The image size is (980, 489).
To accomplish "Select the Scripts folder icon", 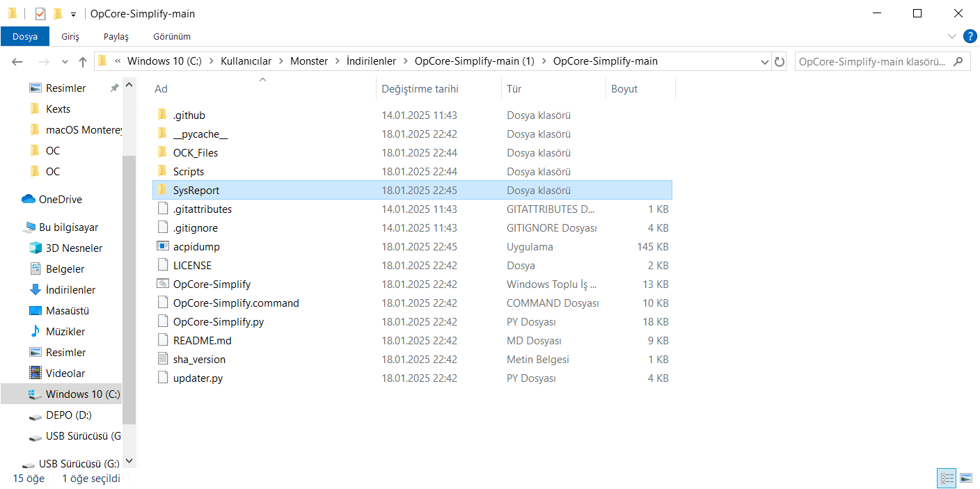I will click(162, 171).
